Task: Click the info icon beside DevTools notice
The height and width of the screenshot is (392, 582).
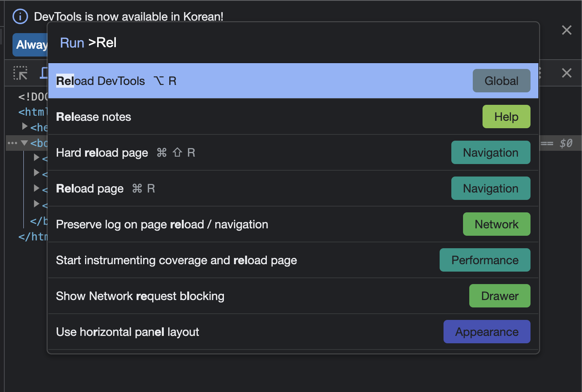Action: [x=20, y=16]
